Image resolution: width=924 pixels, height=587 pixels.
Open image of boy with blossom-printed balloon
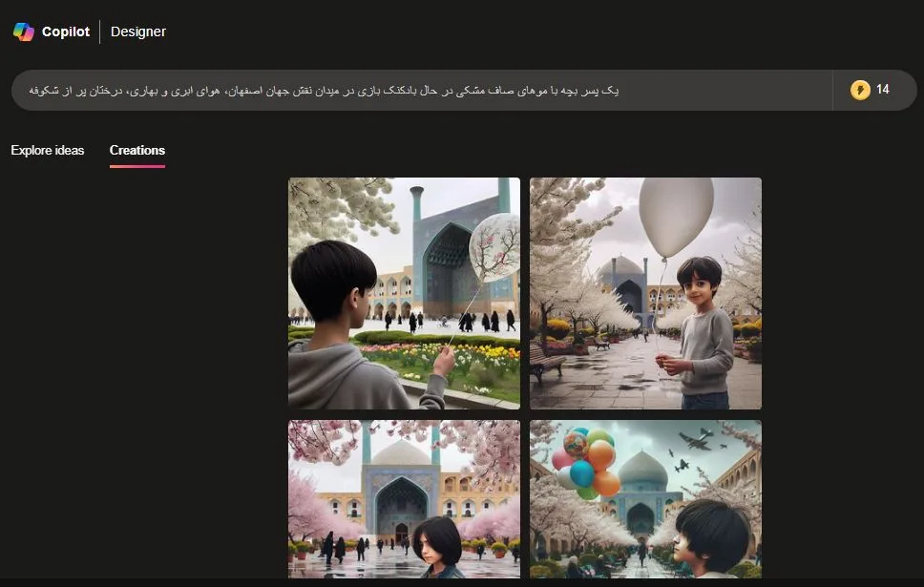[x=405, y=294]
